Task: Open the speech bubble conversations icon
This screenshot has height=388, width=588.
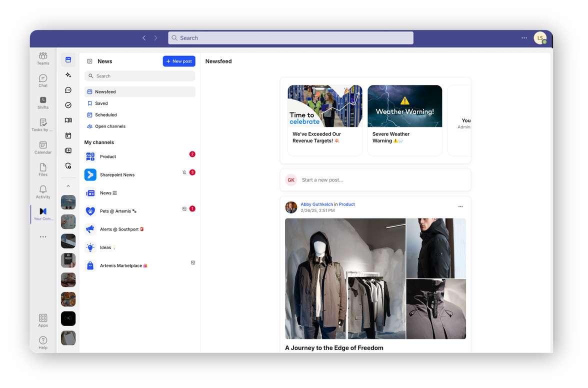Action: click(68, 90)
